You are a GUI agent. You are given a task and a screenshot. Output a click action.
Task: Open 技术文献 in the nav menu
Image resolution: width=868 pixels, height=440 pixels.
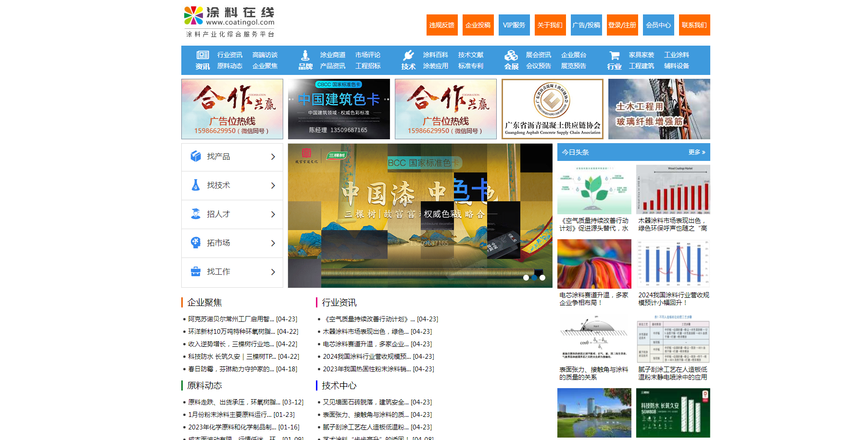coord(471,55)
